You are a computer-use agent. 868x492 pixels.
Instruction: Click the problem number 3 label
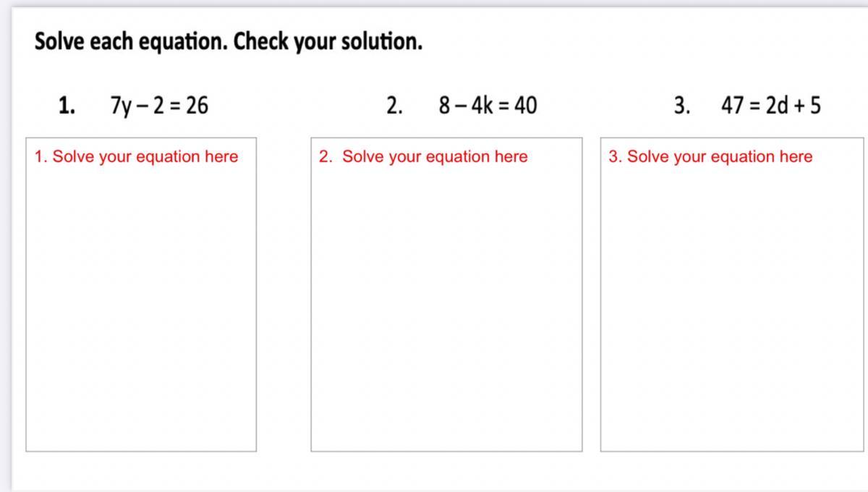682,106
